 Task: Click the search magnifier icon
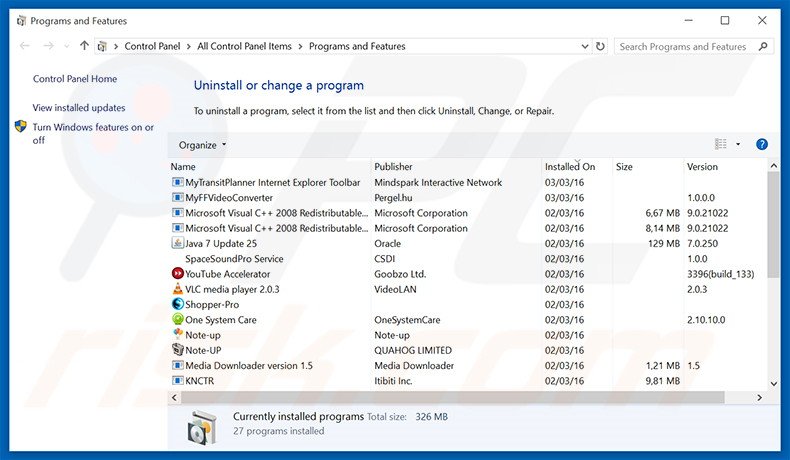click(x=763, y=46)
